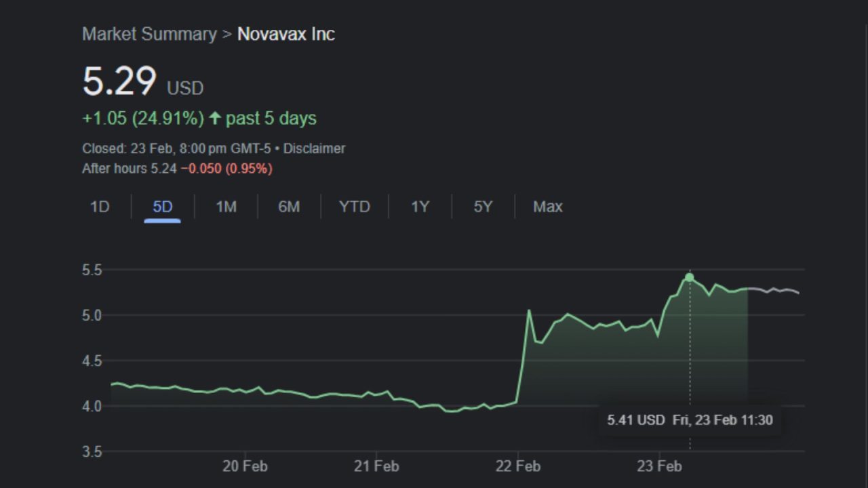Click the After hours 5.24 line
868x488 pixels.
click(x=177, y=168)
